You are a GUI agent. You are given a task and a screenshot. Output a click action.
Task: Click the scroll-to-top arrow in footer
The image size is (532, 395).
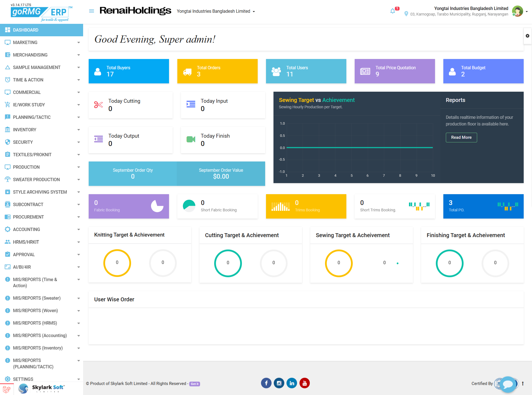523,383
